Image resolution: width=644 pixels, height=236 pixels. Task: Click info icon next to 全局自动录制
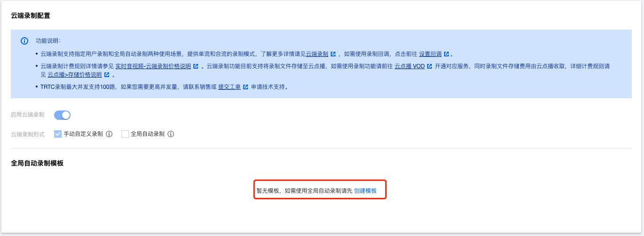[171, 134]
